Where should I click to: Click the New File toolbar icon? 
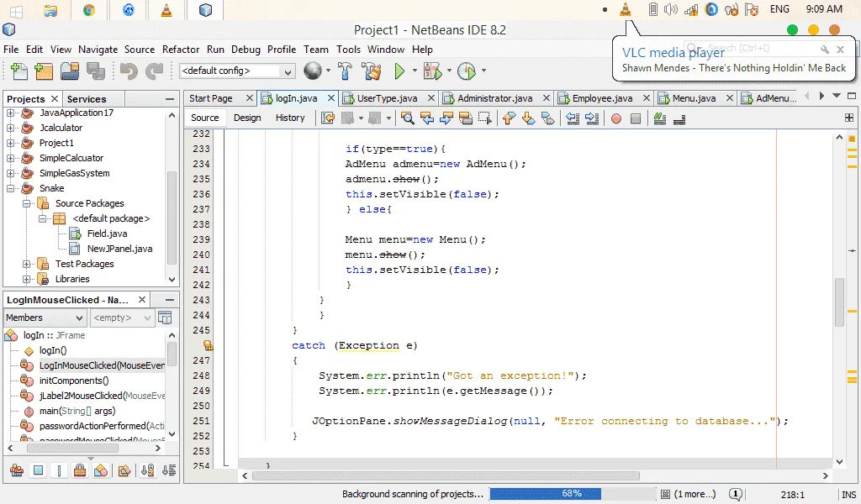(x=19, y=71)
